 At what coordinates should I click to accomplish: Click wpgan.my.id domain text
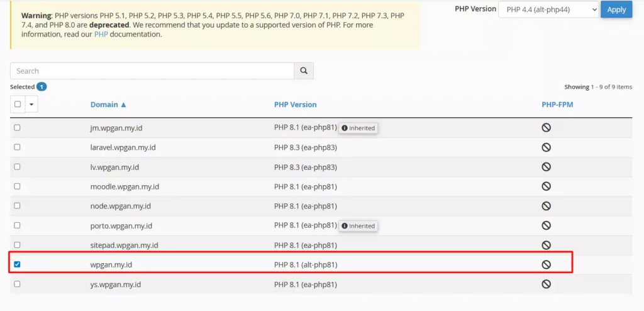pyautogui.click(x=111, y=265)
